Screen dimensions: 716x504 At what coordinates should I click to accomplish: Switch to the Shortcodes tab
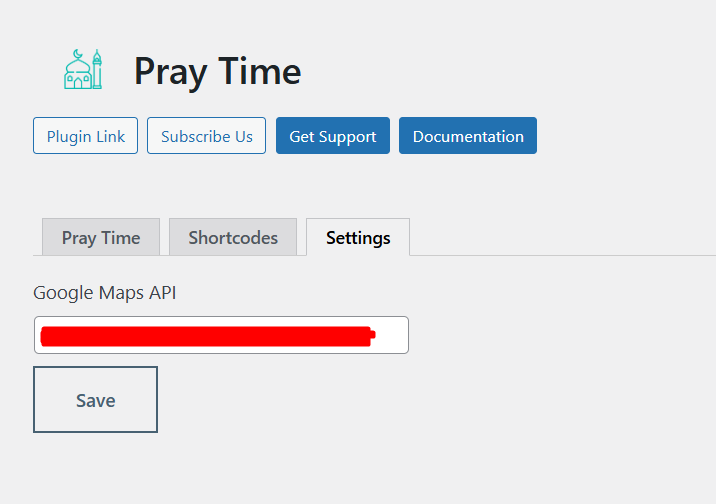(233, 237)
